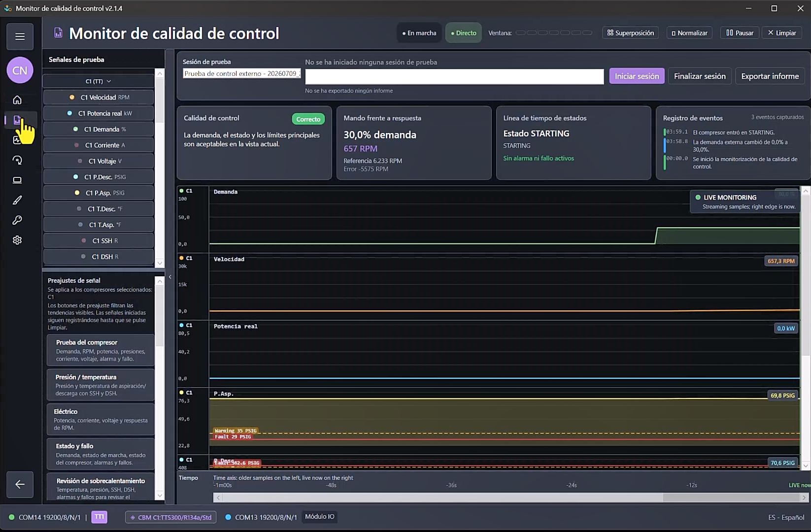Open the hamburger navigation menu
Viewport: 811px width, 532px height.
20,36
